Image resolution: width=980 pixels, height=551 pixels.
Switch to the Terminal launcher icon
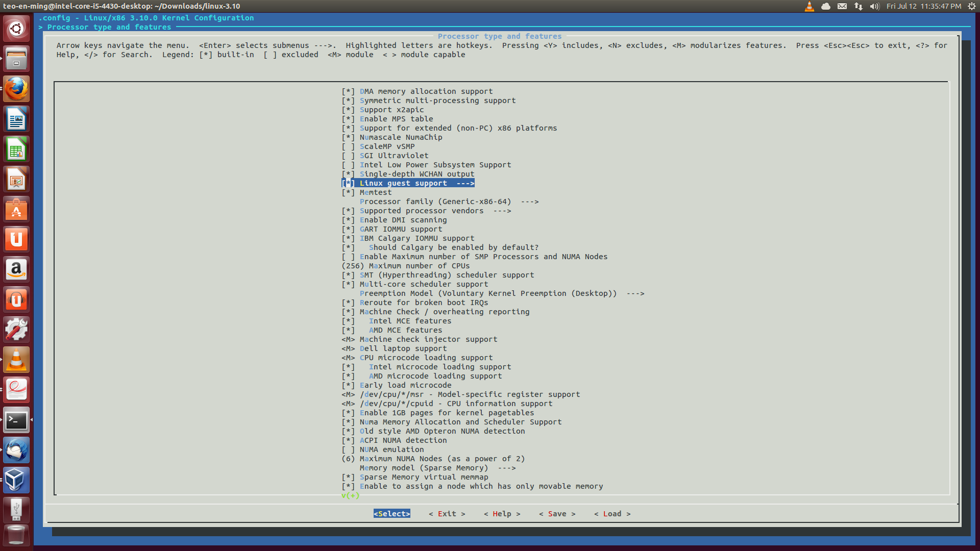16,420
